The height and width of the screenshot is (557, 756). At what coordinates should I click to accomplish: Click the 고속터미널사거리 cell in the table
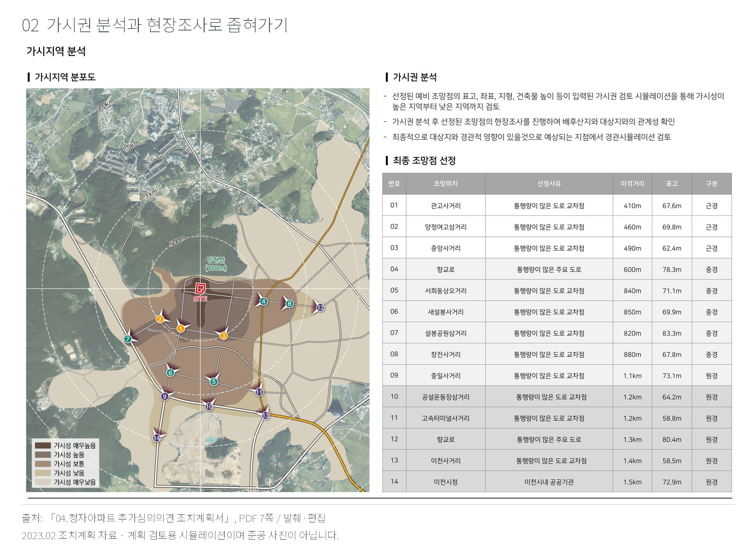[x=446, y=418]
